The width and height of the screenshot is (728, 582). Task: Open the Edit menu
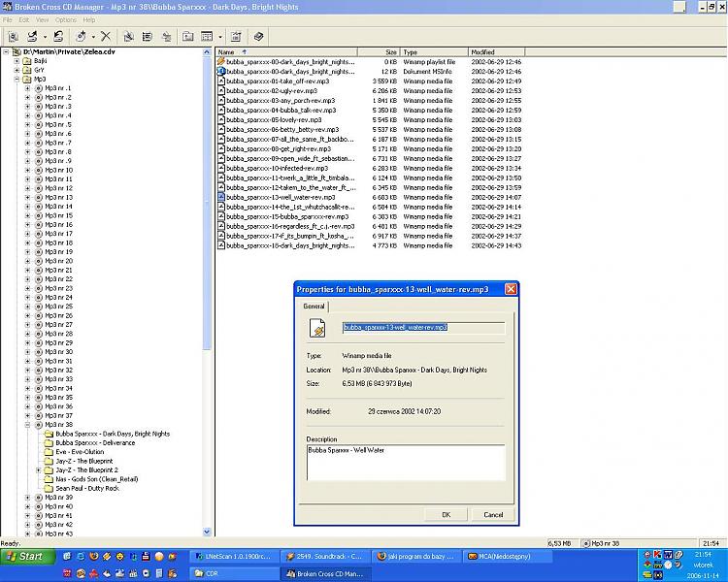pos(24,20)
